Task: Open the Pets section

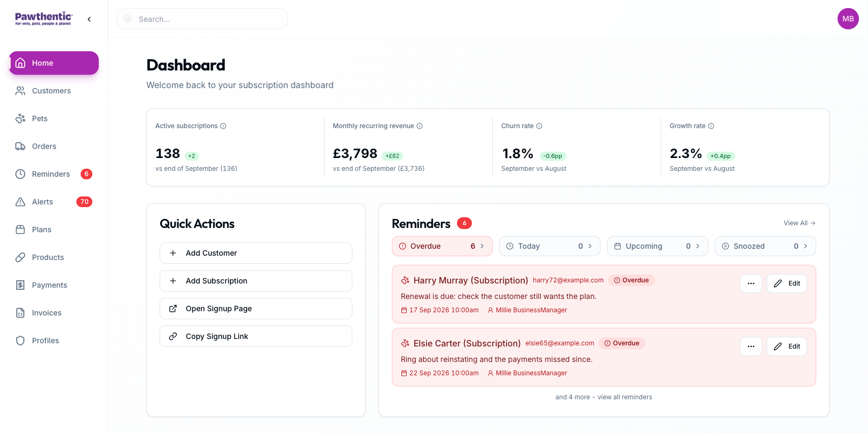Action: (x=54, y=119)
